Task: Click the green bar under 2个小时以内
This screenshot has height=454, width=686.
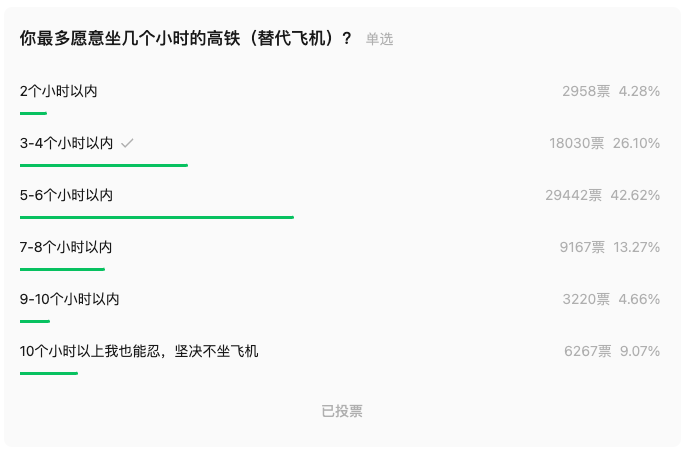Action: point(33,113)
